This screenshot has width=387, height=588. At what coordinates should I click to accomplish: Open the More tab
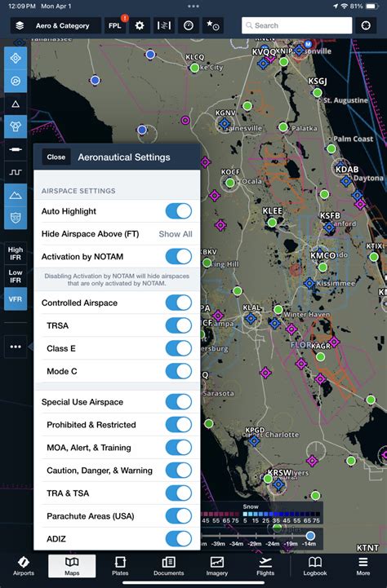pos(363,566)
